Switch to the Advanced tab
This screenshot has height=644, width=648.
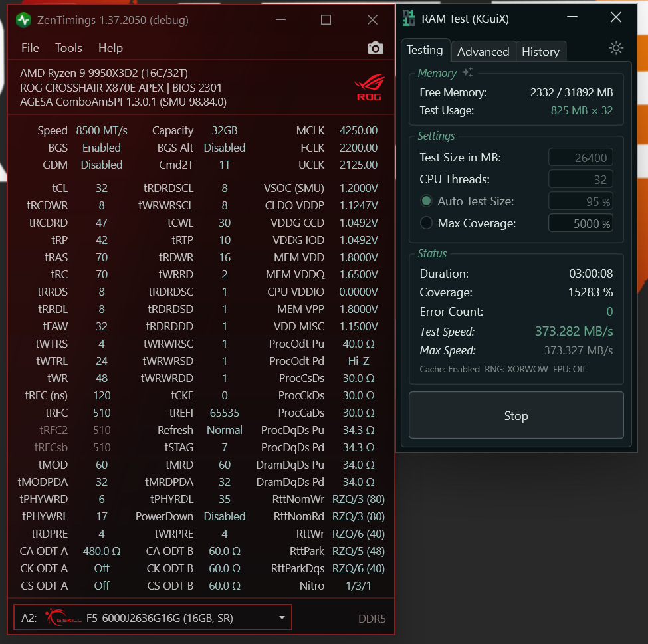tap(483, 52)
